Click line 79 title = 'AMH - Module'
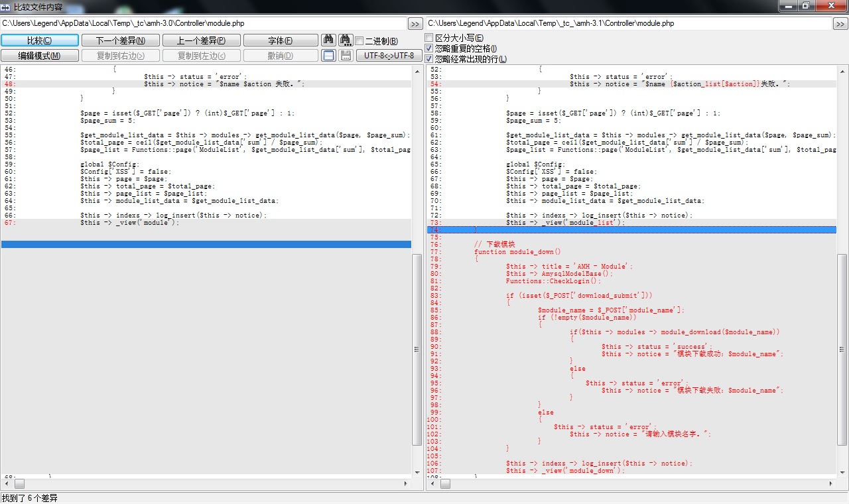The width and height of the screenshot is (849, 504). [x=570, y=267]
